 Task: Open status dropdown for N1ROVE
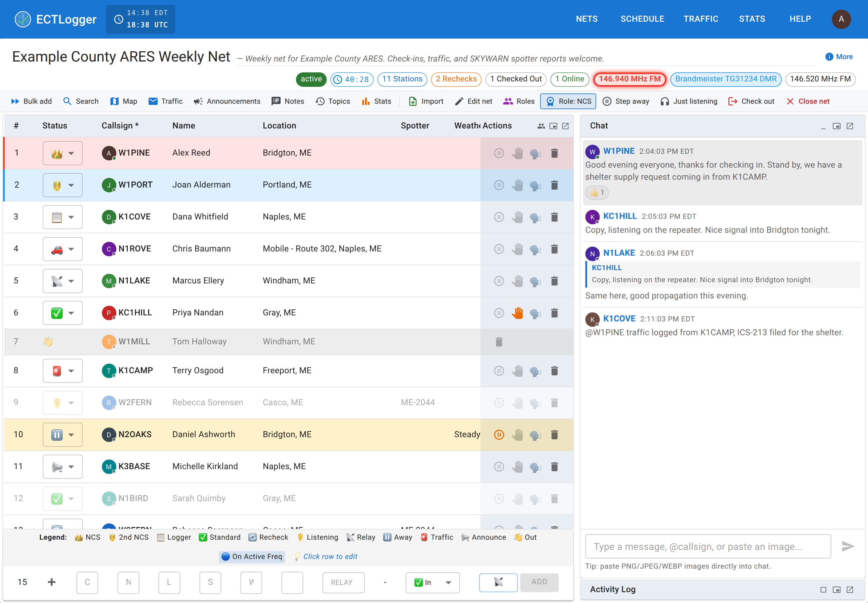pyautogui.click(x=63, y=249)
